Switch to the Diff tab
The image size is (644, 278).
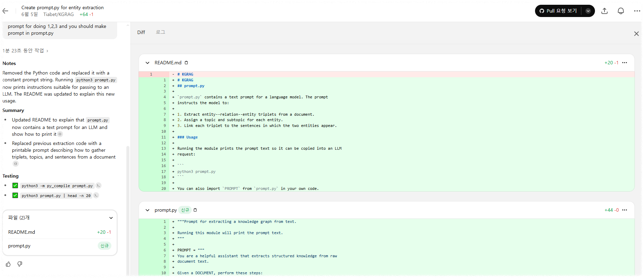(141, 32)
